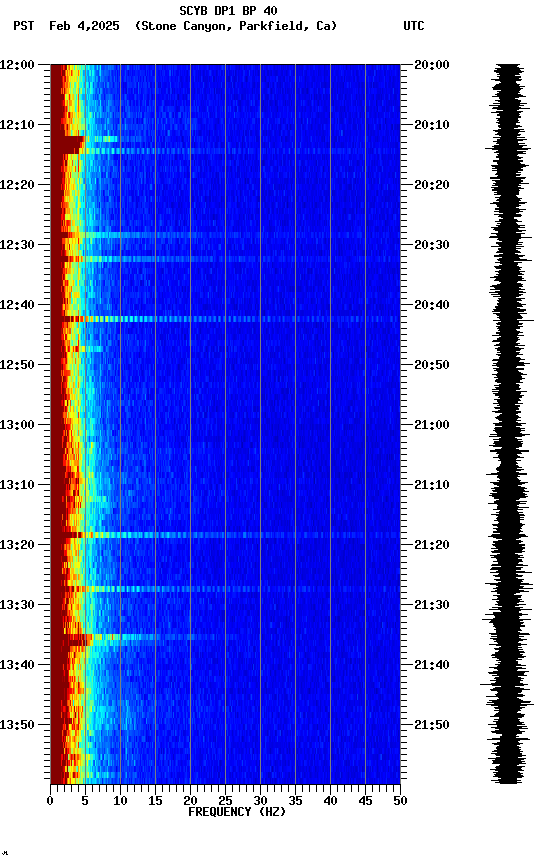Screen dimensions: 552x864
Task: Click the '13:40' PST time label
Action: click(17, 665)
